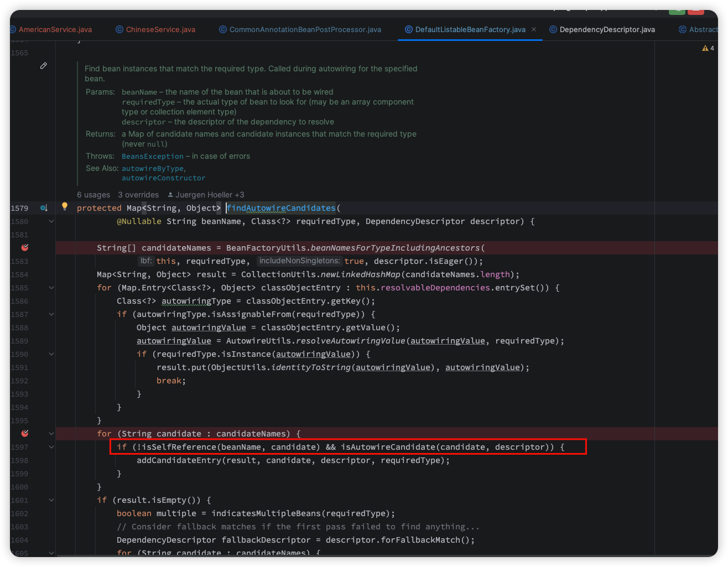
Task: Click line number 1584 in the gutter
Action: click(x=19, y=274)
